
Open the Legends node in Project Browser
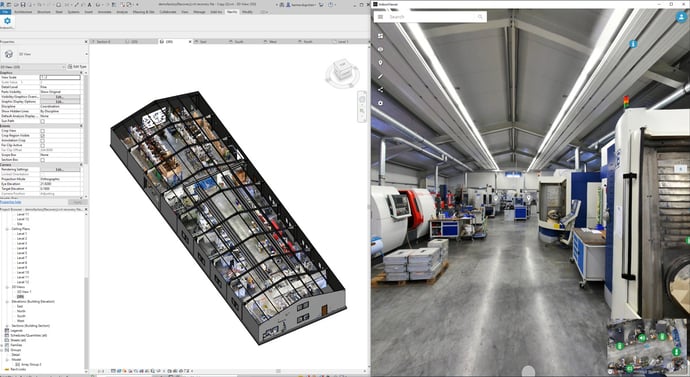[x=17, y=330]
